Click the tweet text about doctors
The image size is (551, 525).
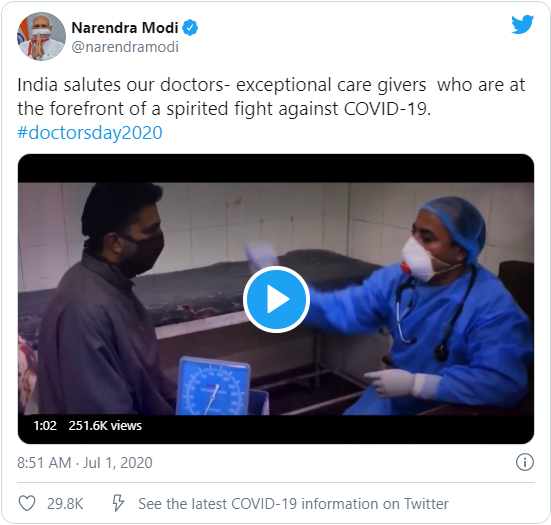coord(271,96)
